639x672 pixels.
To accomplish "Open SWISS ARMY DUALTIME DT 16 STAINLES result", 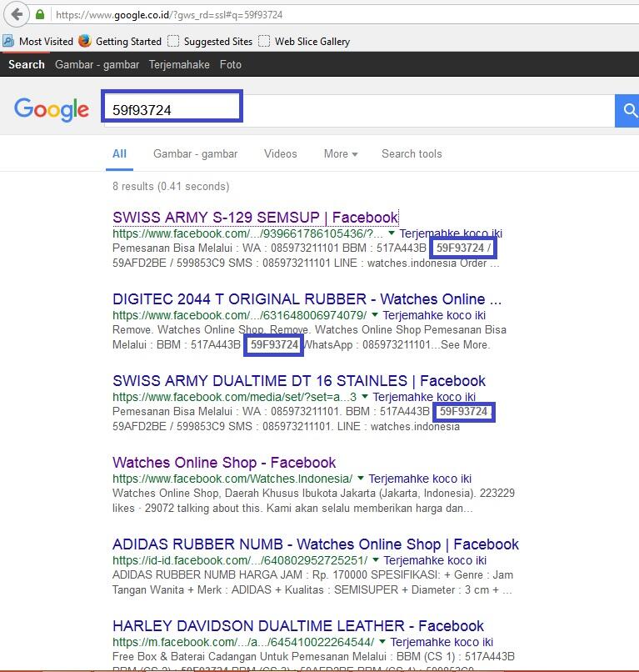I will click(299, 381).
